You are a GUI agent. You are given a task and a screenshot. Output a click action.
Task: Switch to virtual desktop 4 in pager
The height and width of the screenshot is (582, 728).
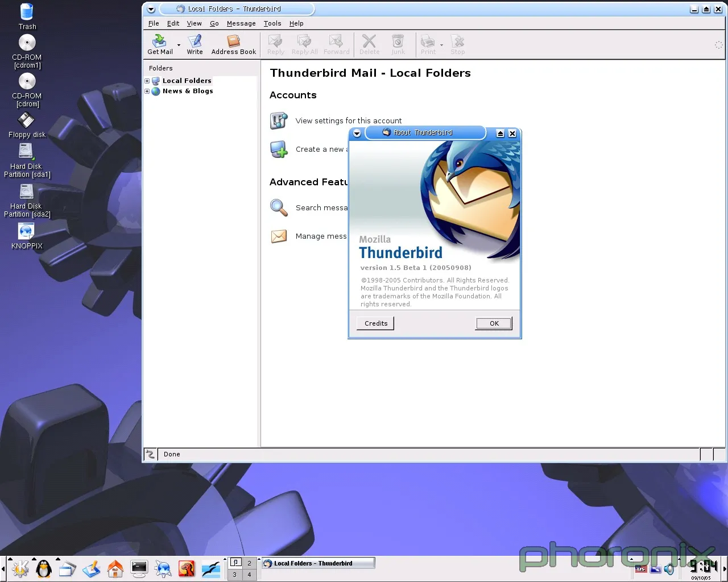pos(249,574)
